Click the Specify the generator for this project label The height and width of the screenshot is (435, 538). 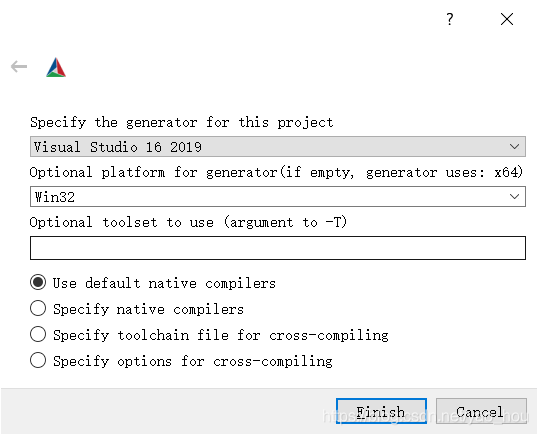[182, 122]
